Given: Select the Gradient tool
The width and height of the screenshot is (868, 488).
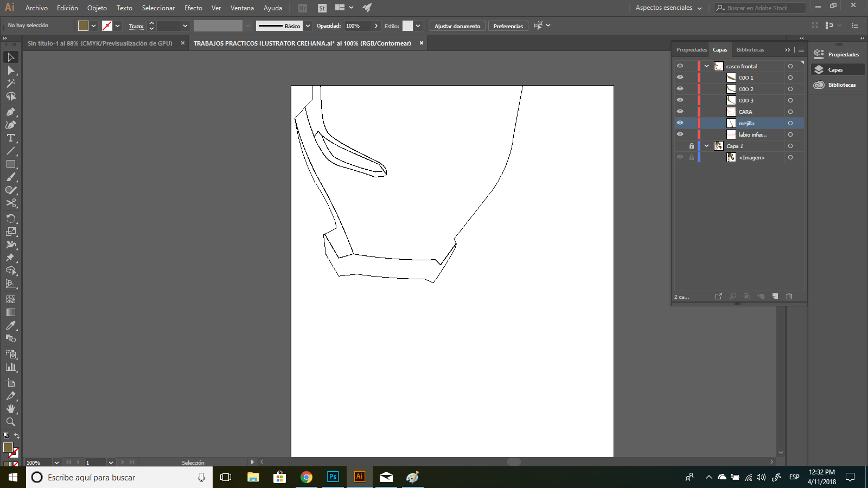Looking at the screenshot, I should (x=10, y=312).
